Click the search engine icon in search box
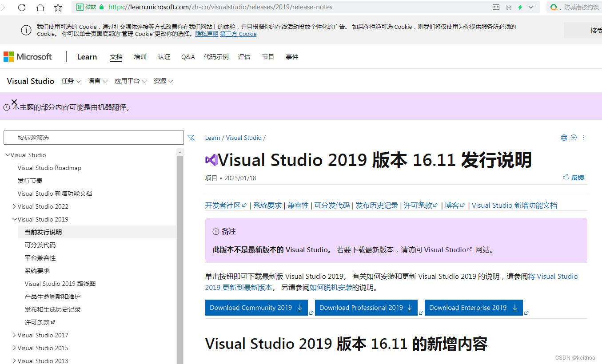This screenshot has width=602, height=364. [554, 7]
